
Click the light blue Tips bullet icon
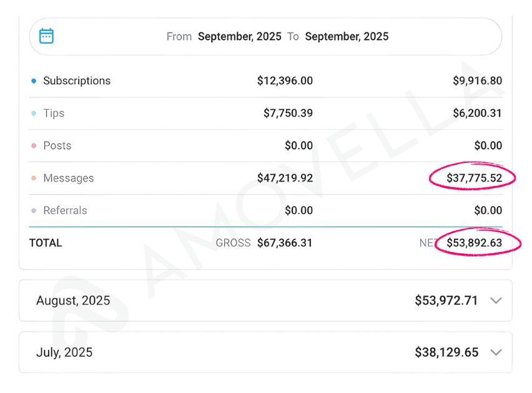(34, 113)
